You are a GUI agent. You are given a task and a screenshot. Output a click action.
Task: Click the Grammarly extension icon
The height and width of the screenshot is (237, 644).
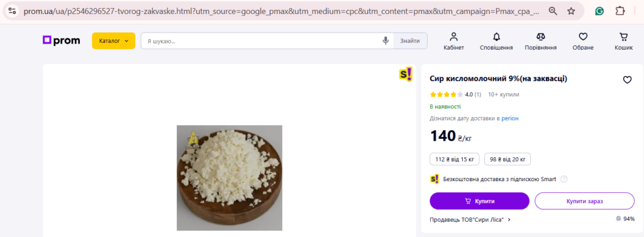pos(599,11)
